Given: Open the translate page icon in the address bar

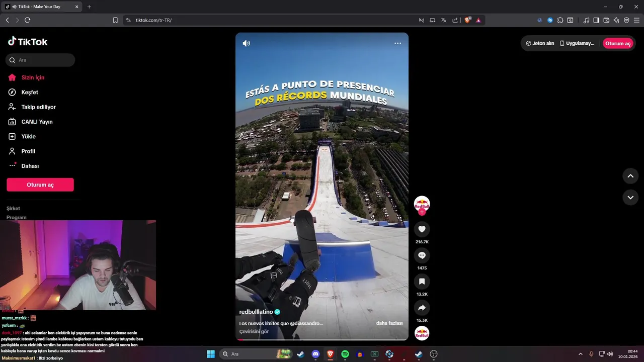Looking at the screenshot, I should pos(444,20).
